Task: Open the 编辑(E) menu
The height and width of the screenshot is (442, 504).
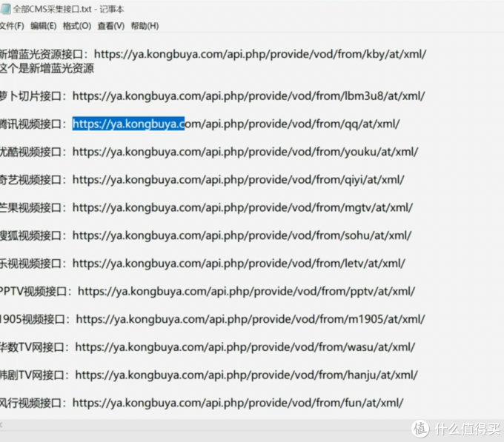Action: pos(44,26)
